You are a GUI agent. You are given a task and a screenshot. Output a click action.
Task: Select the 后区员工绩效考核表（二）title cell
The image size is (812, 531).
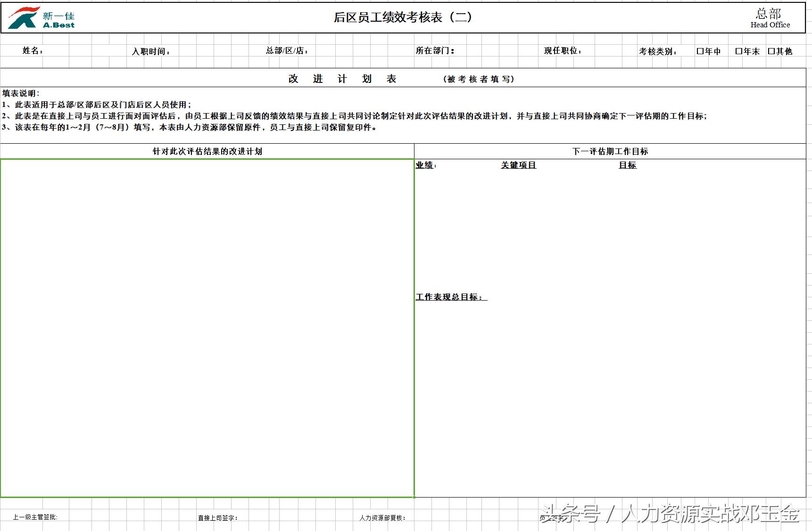coord(403,17)
